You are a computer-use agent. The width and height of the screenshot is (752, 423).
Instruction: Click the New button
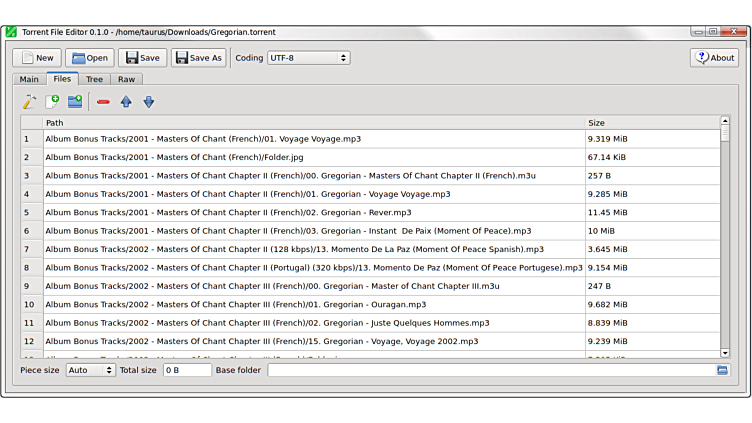point(37,58)
